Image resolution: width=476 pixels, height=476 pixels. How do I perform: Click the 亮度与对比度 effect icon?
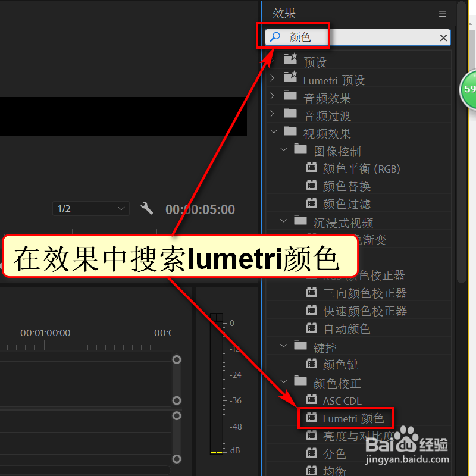[312, 435]
